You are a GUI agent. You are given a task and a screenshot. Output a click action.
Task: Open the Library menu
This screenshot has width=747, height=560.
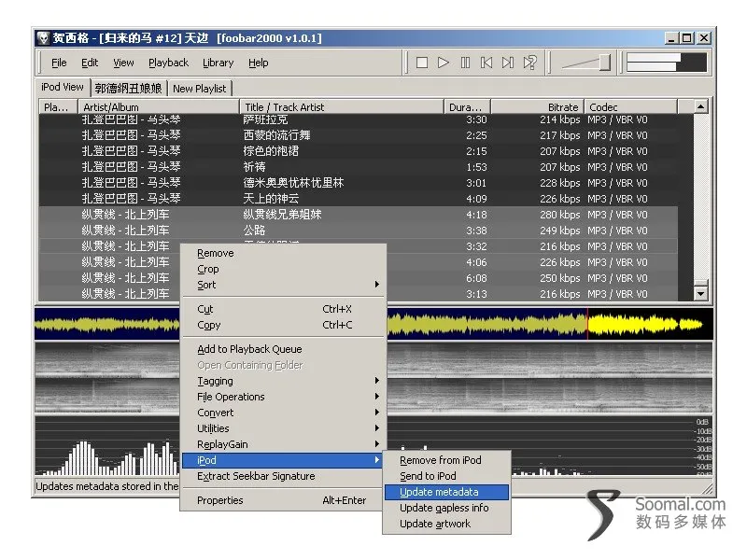(x=218, y=63)
